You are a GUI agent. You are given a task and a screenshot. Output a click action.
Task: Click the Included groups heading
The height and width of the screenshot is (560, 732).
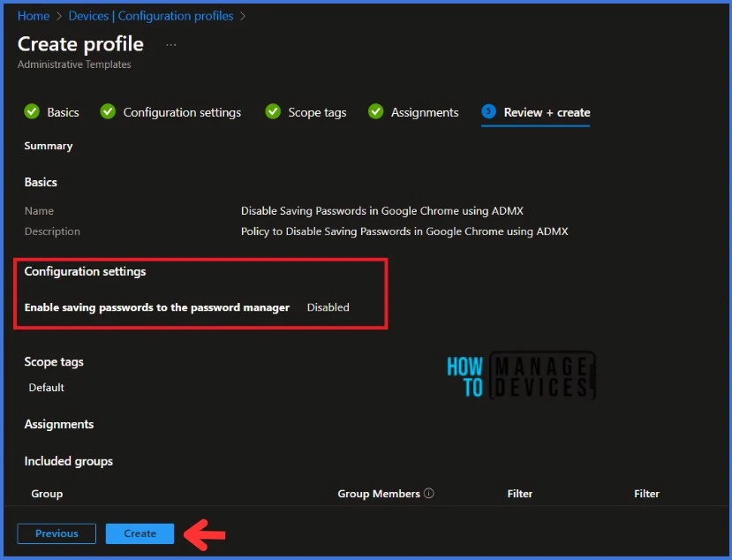coord(69,461)
